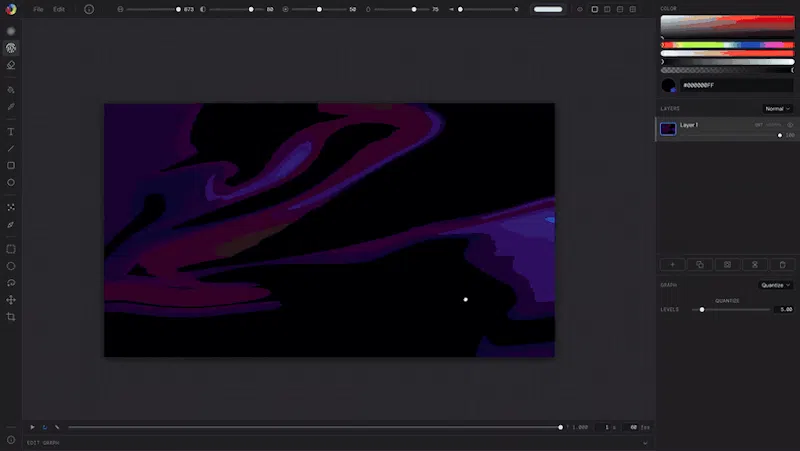Click the white-to-red saturation slider
The width and height of the screenshot is (800, 451).
[x=727, y=53]
